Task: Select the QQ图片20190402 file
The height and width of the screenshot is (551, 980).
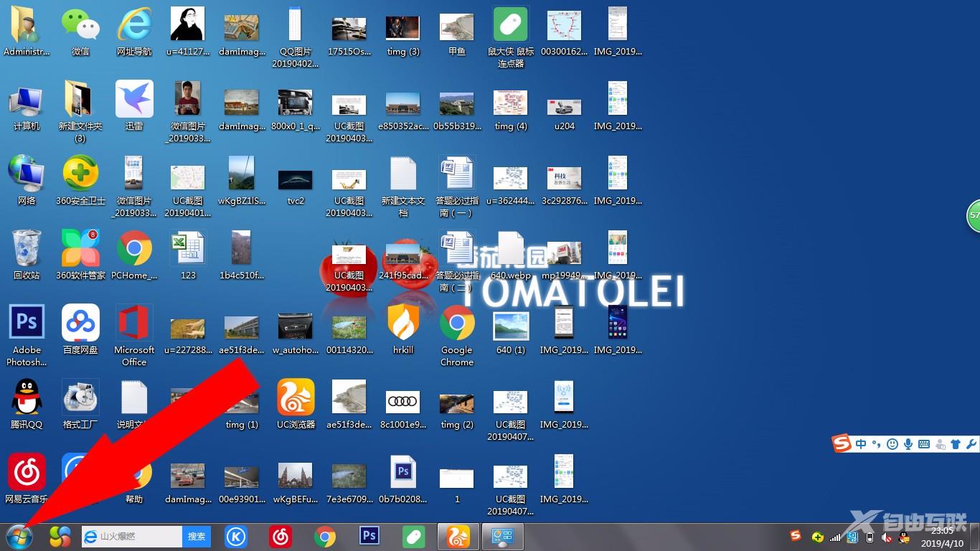Action: tap(296, 37)
